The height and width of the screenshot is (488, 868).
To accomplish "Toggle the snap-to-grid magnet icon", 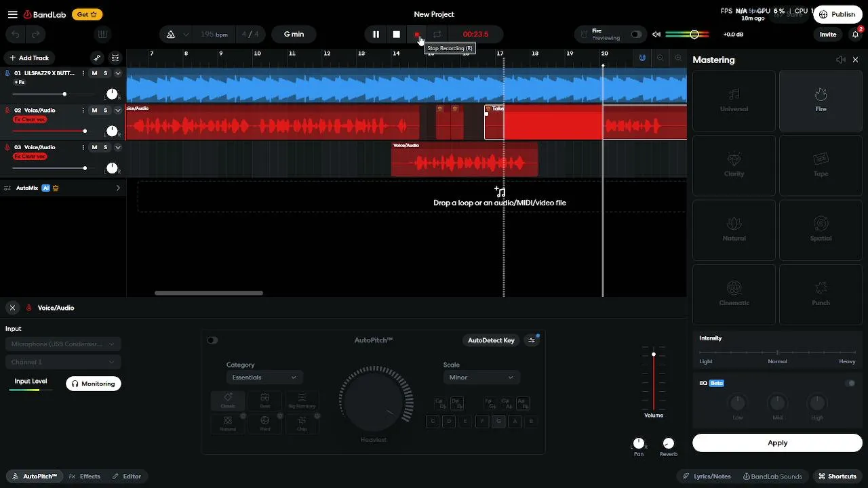I will tap(642, 58).
